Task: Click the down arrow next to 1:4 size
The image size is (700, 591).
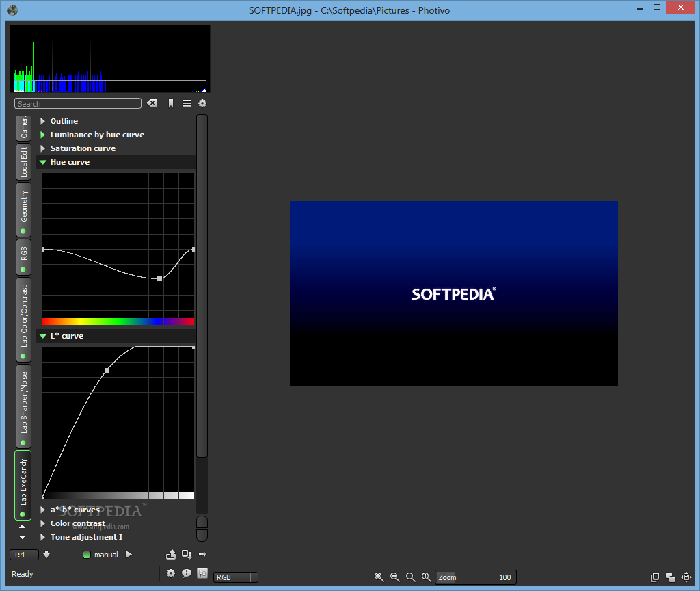Action: [46, 554]
